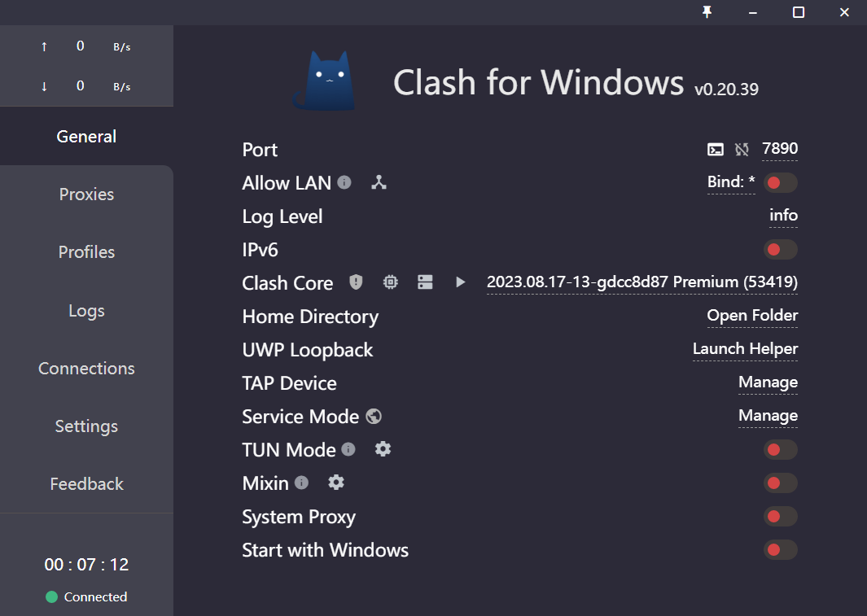The width and height of the screenshot is (867, 616).
Task: Click the random port shuffle icon
Action: pyautogui.click(x=741, y=149)
